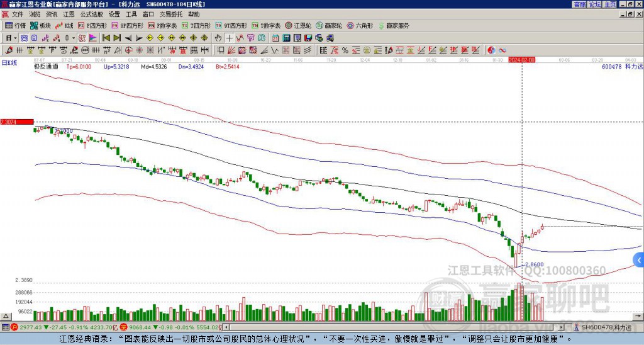Screen dimensions: 644x345
Task: Select the red pencil drawing tool
Action: [9, 50]
